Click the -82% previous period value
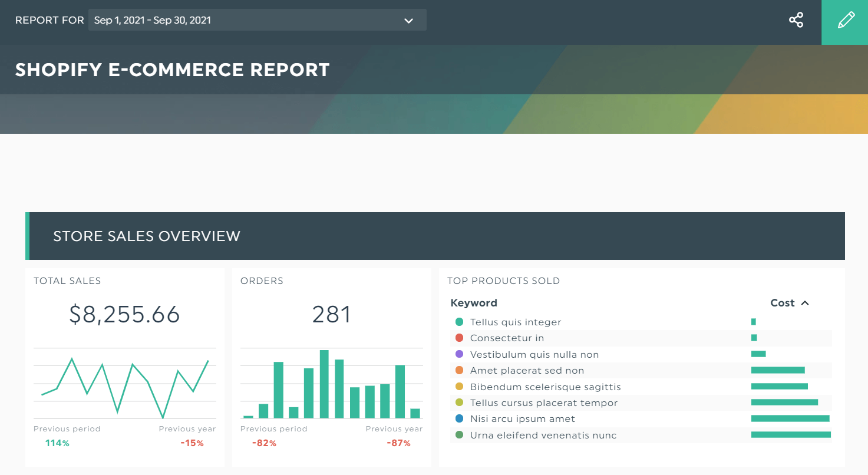The image size is (868, 475). pos(264,443)
